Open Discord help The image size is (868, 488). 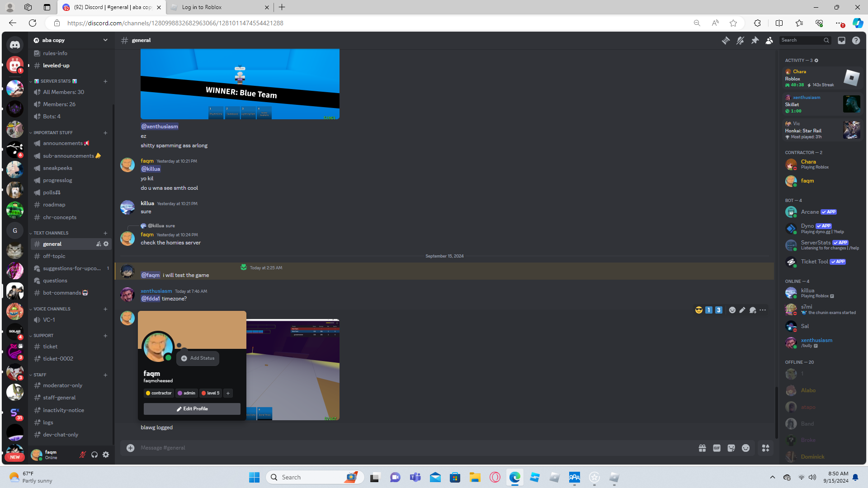point(856,40)
